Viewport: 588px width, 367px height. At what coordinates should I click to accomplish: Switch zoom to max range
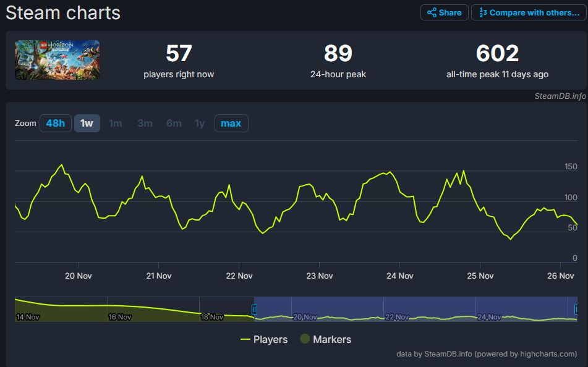(x=231, y=123)
